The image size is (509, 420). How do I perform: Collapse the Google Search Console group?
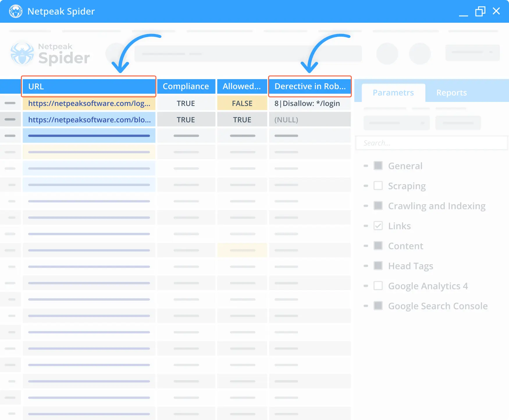366,306
